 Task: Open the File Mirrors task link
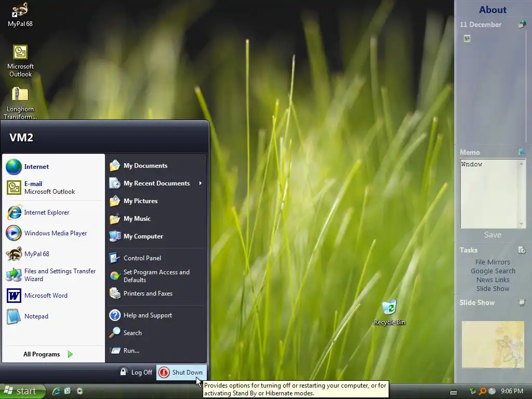(493, 262)
